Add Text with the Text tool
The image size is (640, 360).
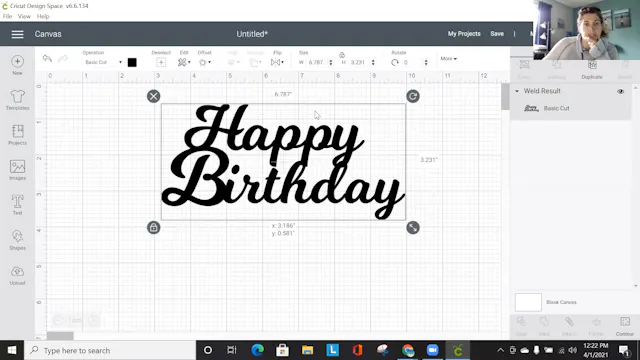point(17,204)
